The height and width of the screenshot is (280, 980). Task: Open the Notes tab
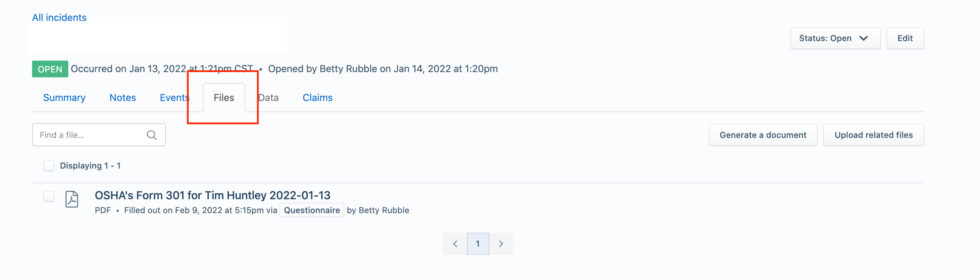click(123, 98)
